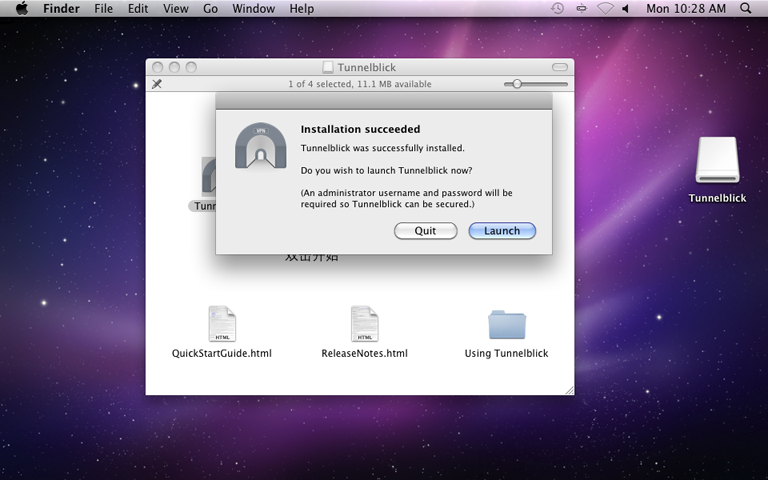Open the Edit menu
The width and height of the screenshot is (768, 480).
[x=138, y=8]
